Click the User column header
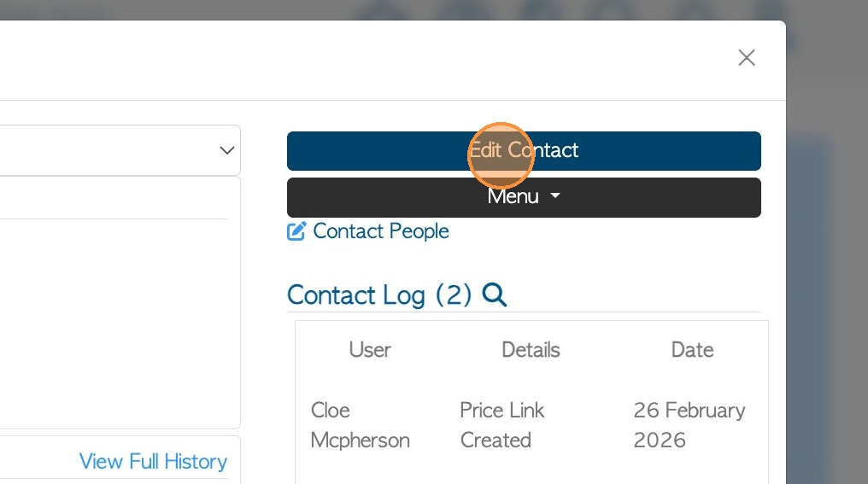 click(x=370, y=350)
